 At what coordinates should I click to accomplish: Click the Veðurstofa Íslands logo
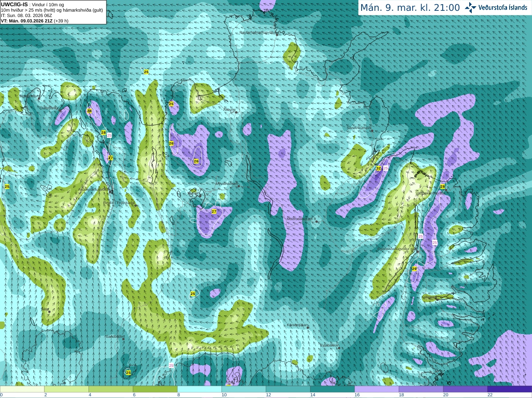(496, 7)
